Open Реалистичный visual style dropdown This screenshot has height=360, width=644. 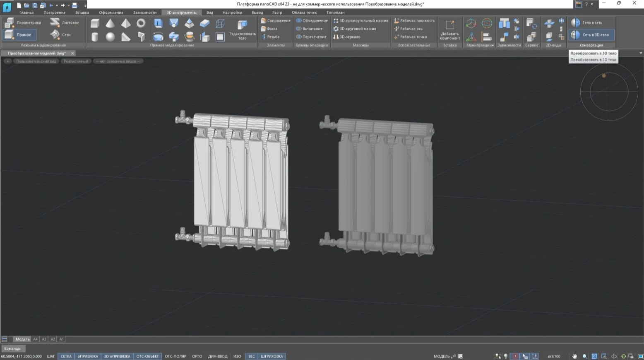point(76,61)
